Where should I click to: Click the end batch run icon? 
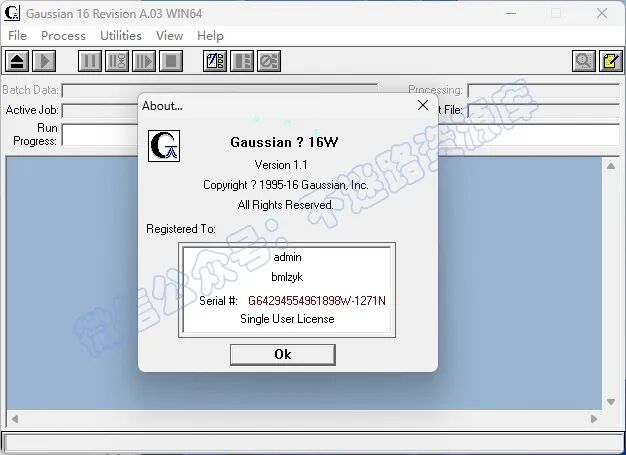242,61
